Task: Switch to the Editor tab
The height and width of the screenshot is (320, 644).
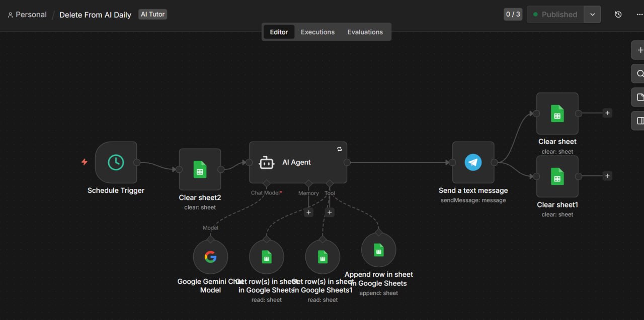Action: (x=279, y=32)
